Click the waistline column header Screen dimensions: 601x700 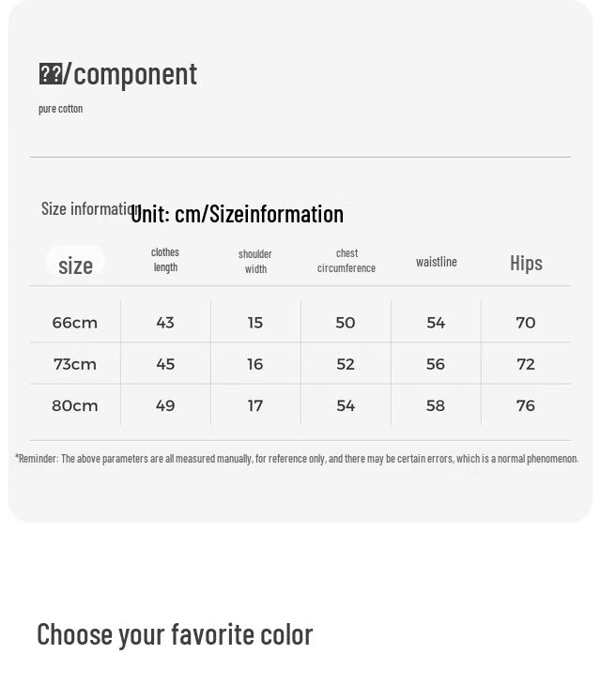point(436,262)
